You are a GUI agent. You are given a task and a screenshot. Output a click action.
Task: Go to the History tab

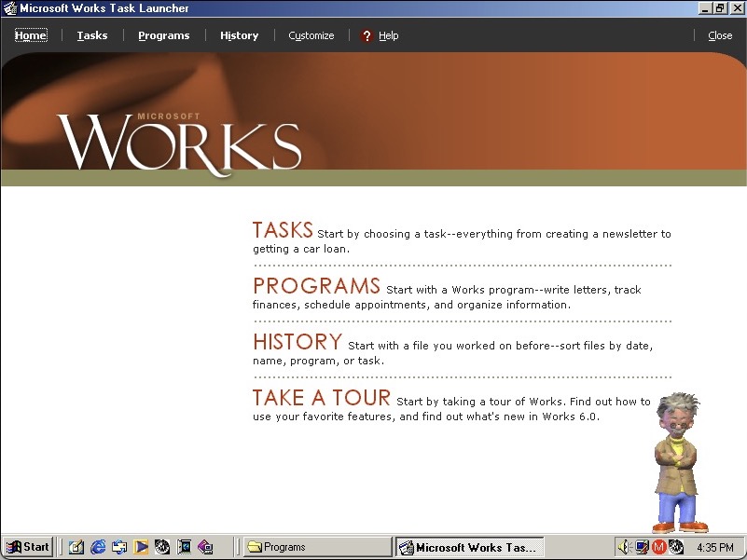coord(239,35)
